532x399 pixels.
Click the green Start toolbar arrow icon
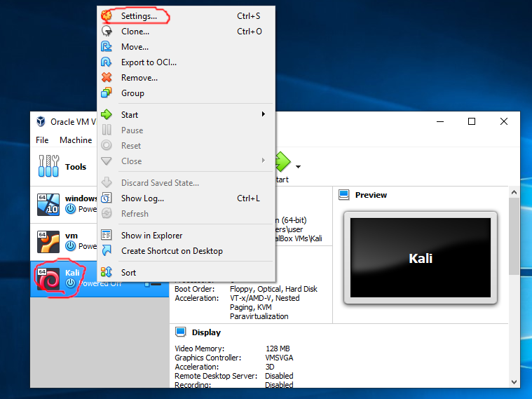pos(283,162)
